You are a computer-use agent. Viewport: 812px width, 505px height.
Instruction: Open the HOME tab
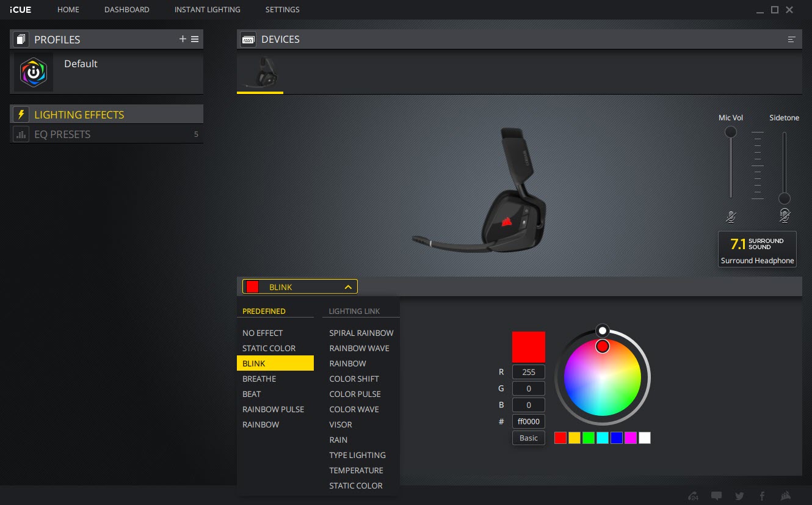68,10
